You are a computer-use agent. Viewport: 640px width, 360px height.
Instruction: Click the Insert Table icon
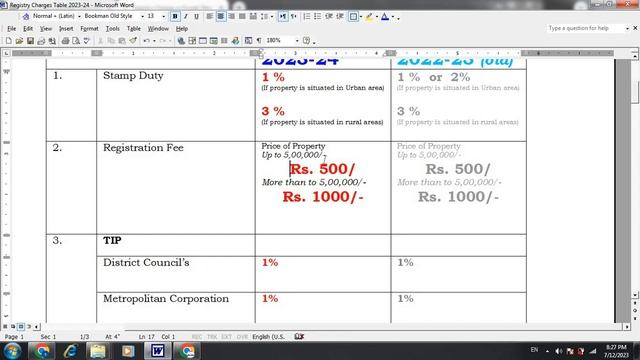coord(202,40)
